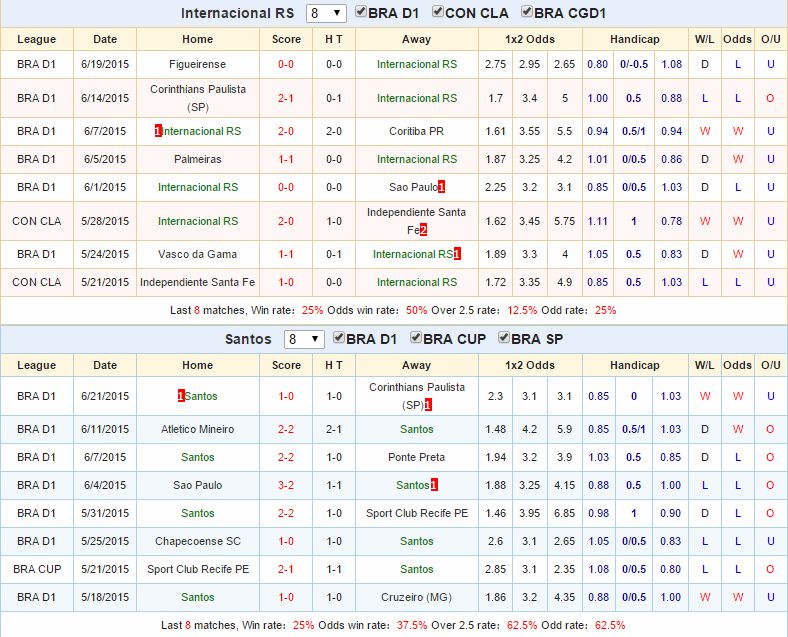Click Santos section title
788x637 pixels.
click(248, 340)
